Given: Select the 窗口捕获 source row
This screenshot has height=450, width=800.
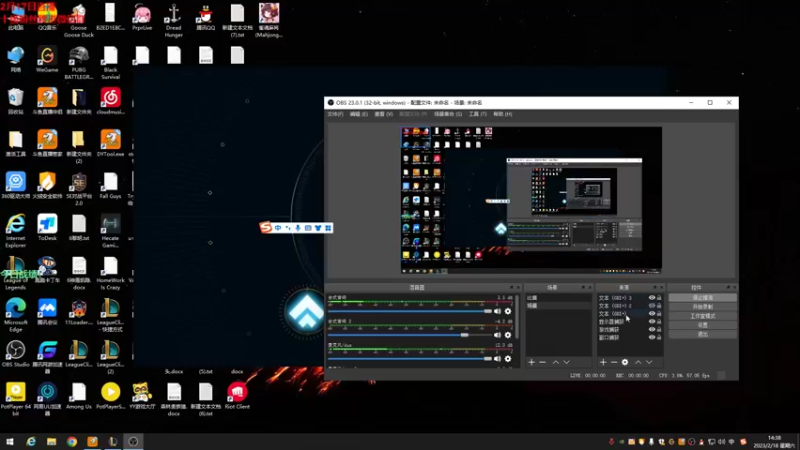Looking at the screenshot, I should coord(630,337).
